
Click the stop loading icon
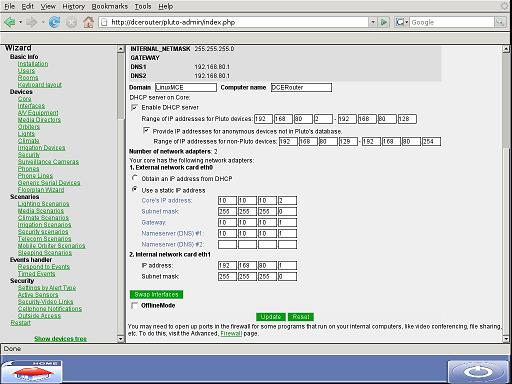pyautogui.click(x=71, y=22)
